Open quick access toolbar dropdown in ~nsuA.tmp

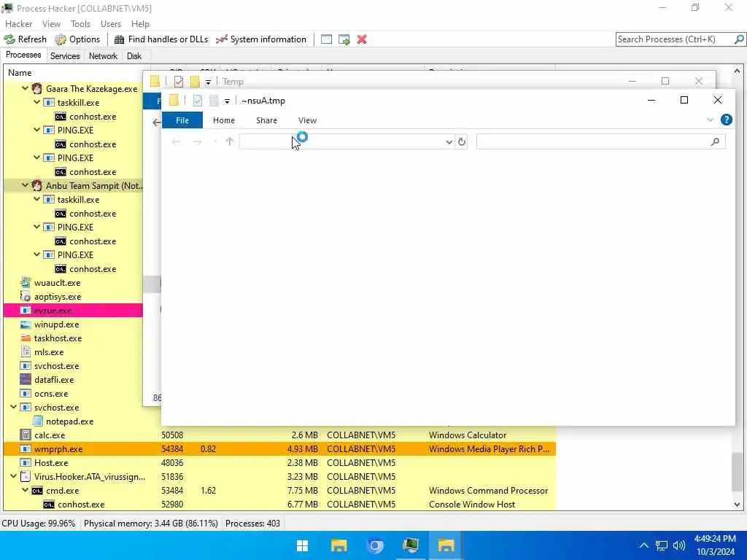point(228,101)
